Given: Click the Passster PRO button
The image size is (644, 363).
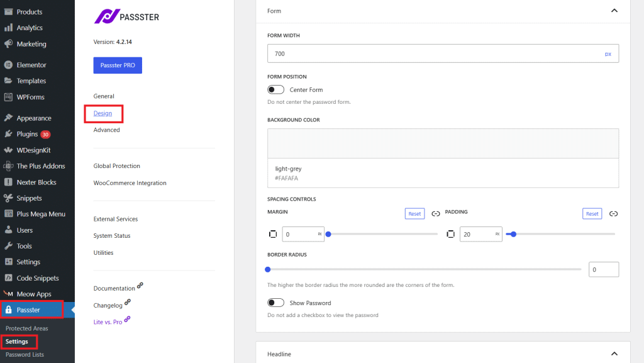Looking at the screenshot, I should click(x=118, y=65).
